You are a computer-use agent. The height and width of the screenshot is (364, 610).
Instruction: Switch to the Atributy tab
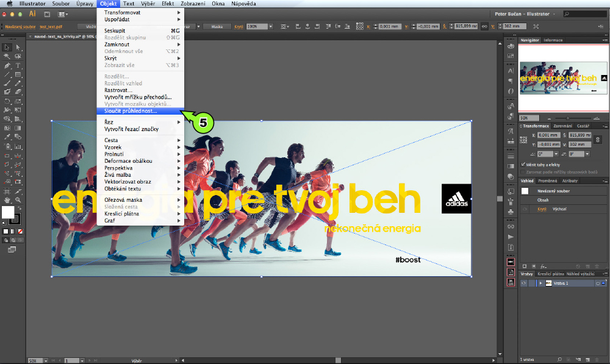pyautogui.click(x=570, y=181)
